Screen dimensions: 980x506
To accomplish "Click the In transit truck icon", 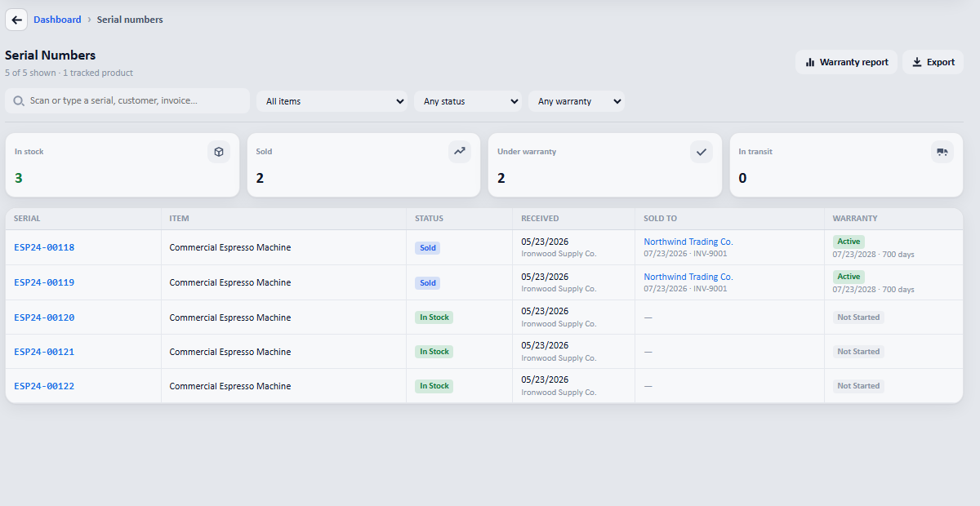I will point(942,152).
